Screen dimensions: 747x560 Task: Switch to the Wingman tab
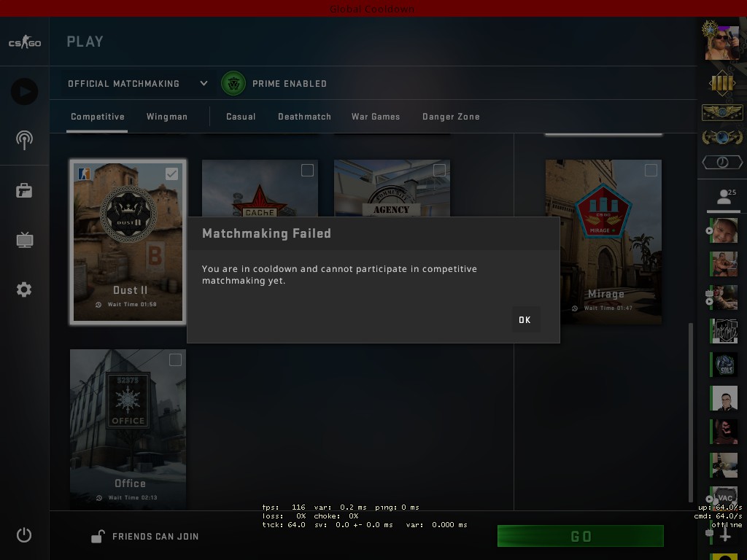pos(167,117)
